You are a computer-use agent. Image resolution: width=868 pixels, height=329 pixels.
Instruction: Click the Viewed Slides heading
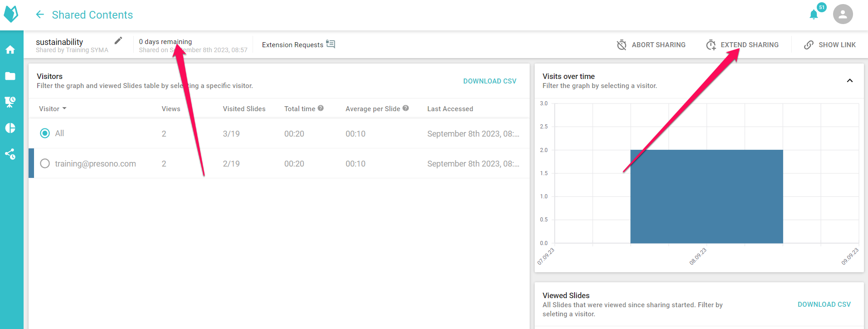click(566, 295)
